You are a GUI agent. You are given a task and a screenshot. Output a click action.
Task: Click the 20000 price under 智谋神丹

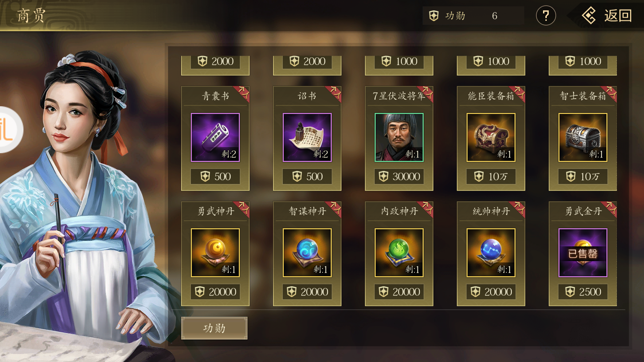click(307, 292)
